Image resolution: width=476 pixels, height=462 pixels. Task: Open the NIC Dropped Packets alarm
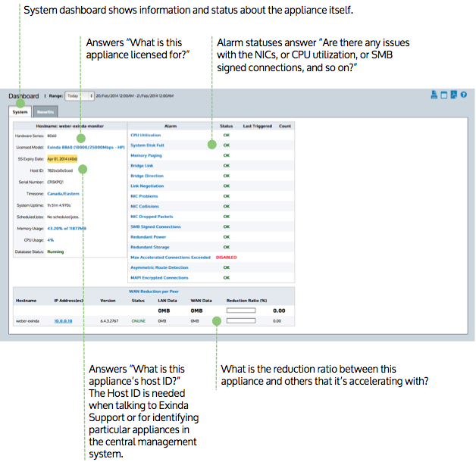pyautogui.click(x=152, y=217)
